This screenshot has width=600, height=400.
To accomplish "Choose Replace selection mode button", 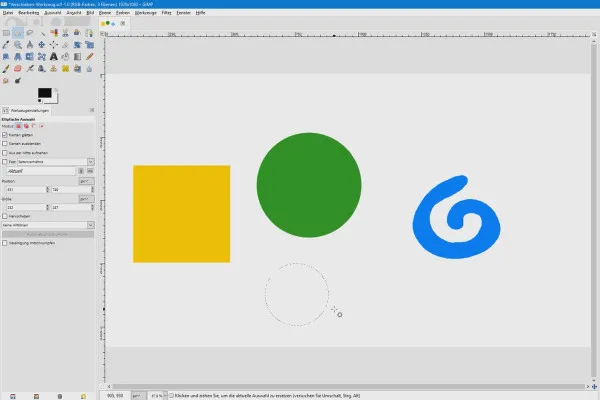I will coord(18,126).
